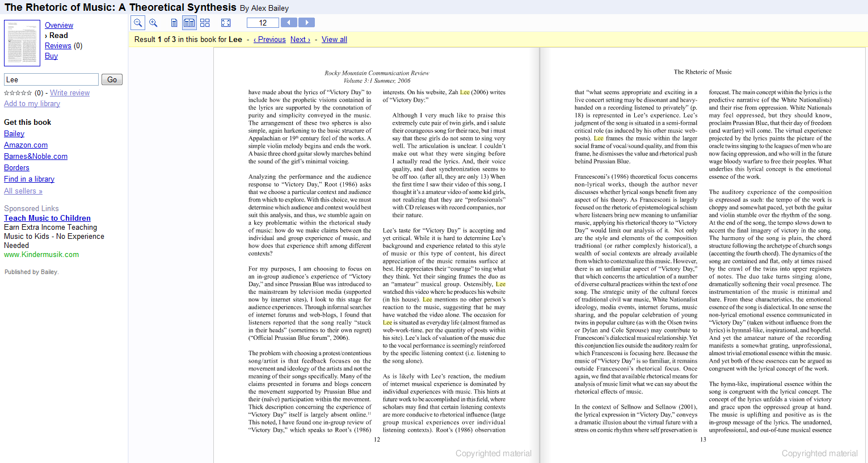Click the book cover thumbnail
The height and width of the screenshot is (463, 868).
point(22,43)
